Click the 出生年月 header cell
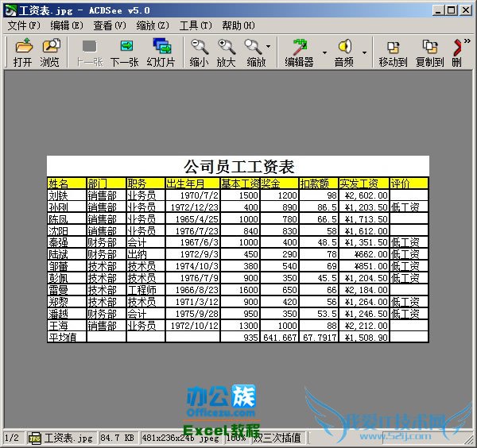Screen dimensions: 477x448 [192, 183]
